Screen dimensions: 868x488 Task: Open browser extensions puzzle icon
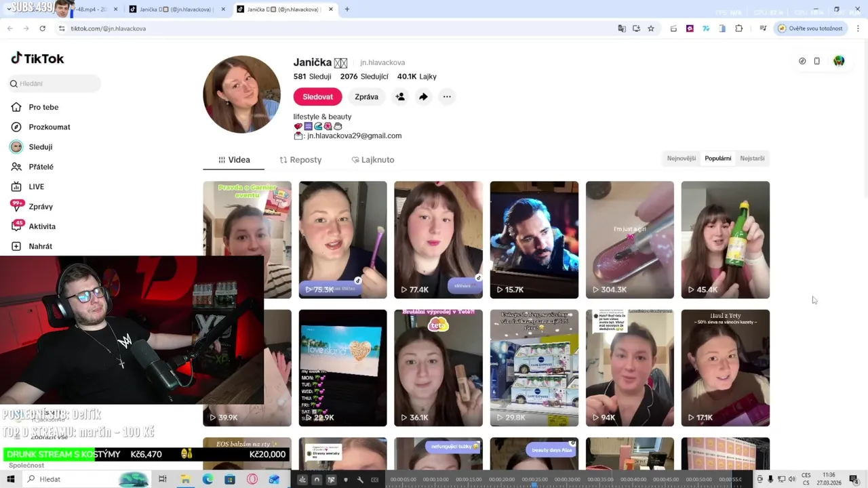coord(738,28)
